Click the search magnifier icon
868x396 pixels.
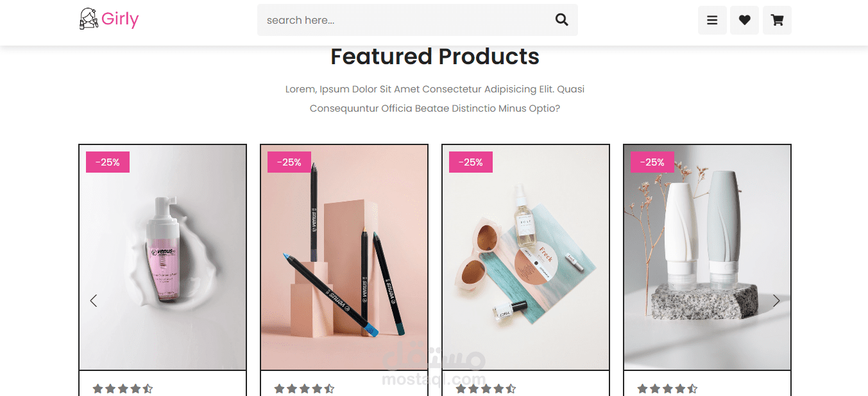coord(561,20)
